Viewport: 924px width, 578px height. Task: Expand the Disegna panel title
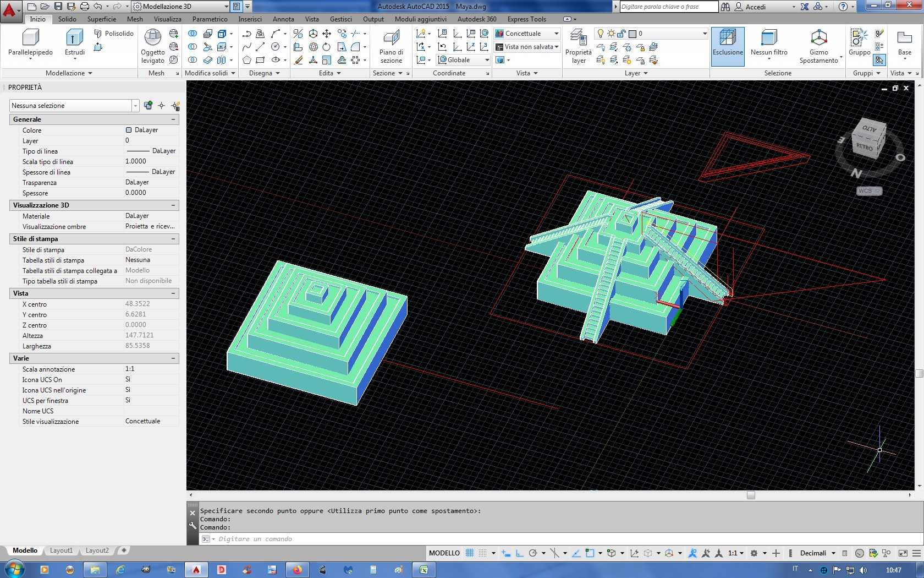click(x=265, y=73)
